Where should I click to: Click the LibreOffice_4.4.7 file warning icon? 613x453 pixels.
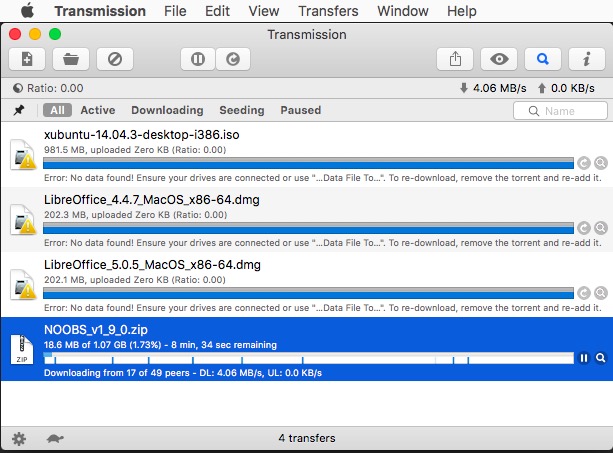(x=23, y=220)
